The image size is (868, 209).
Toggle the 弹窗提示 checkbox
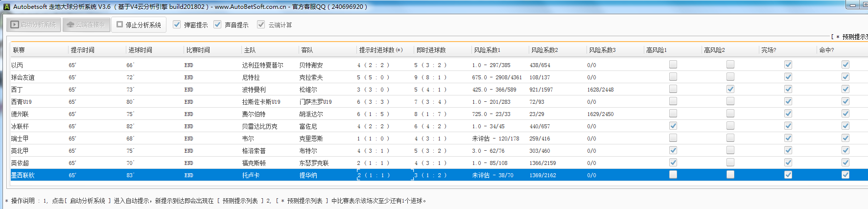pyautogui.click(x=177, y=24)
